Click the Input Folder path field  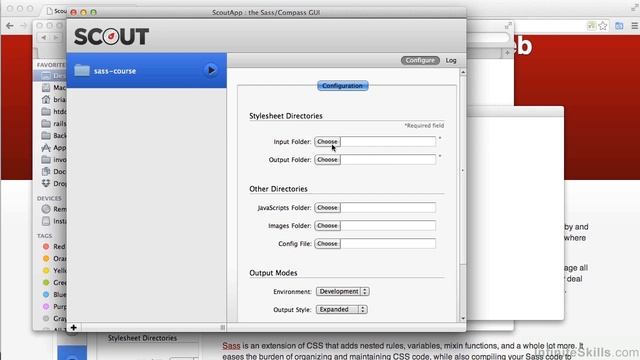coord(388,142)
